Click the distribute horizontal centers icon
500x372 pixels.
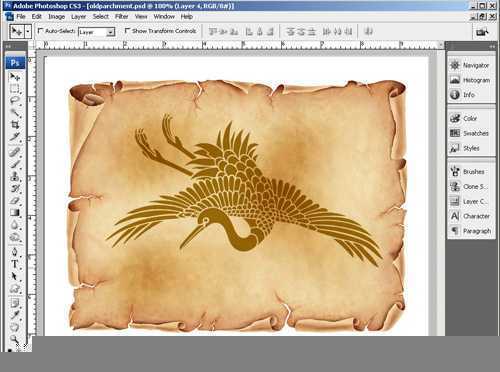337,32
